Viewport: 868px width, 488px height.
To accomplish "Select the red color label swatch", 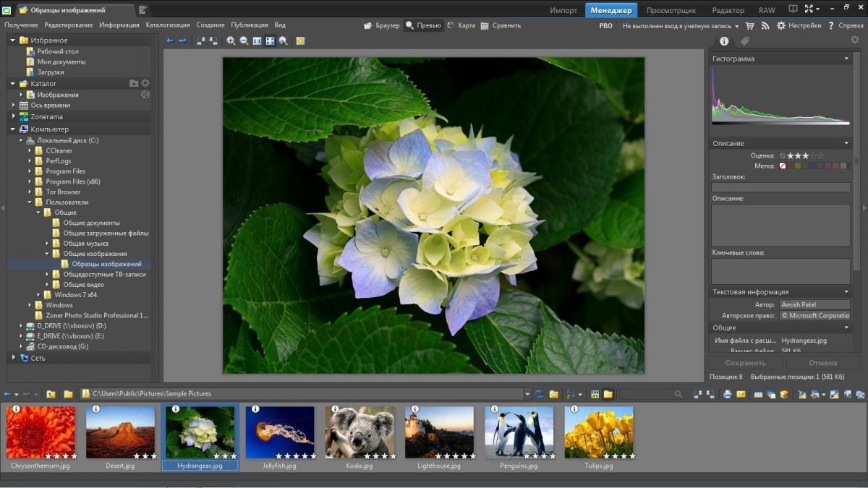I will (791, 166).
